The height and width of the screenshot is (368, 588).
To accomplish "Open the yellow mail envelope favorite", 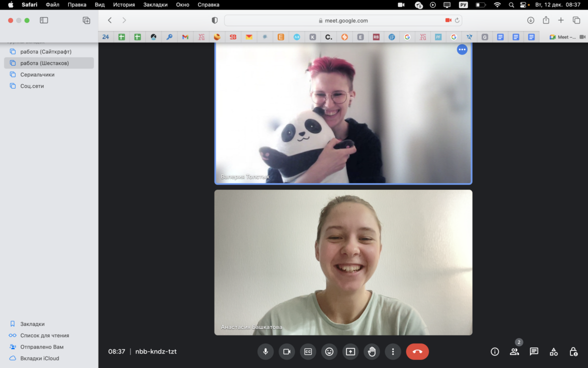I will (249, 37).
